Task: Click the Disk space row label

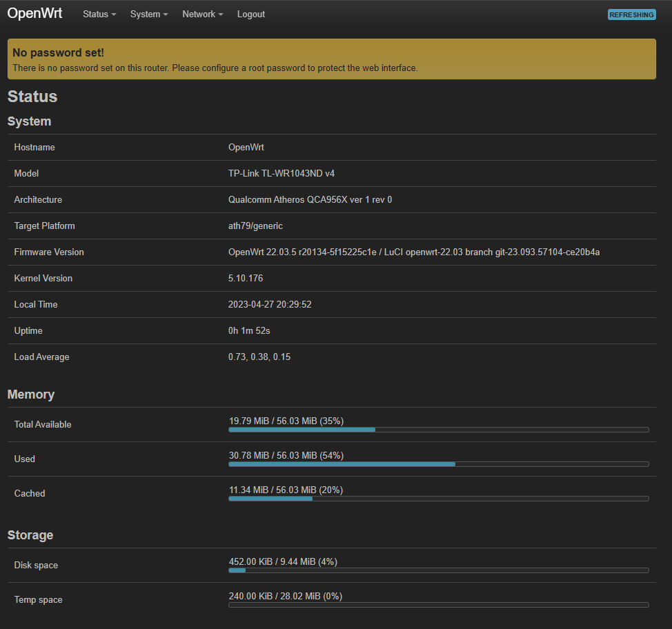Action: point(36,565)
